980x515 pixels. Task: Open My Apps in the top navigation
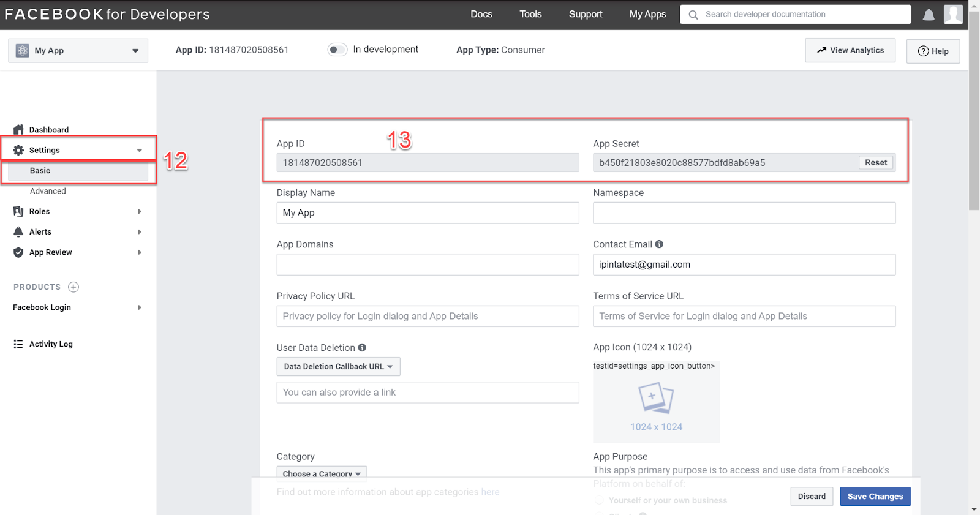(647, 14)
